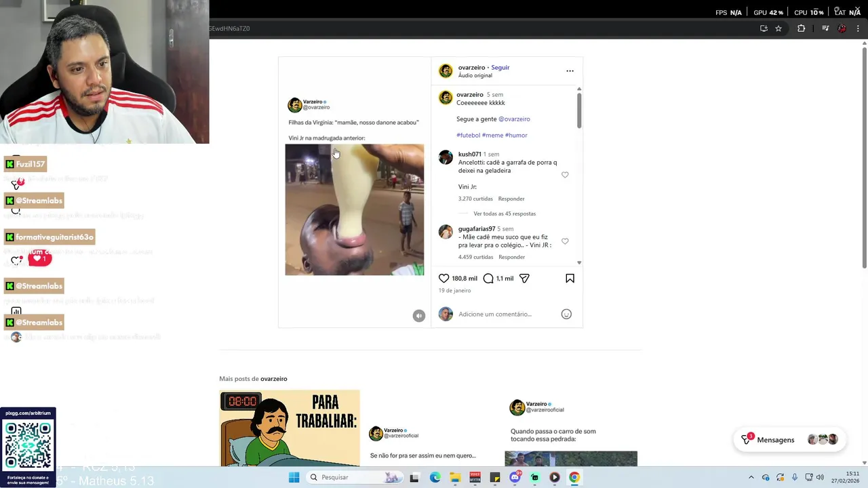Open the #humor hashtag
This screenshot has width=868, height=488.
pyautogui.click(x=516, y=135)
